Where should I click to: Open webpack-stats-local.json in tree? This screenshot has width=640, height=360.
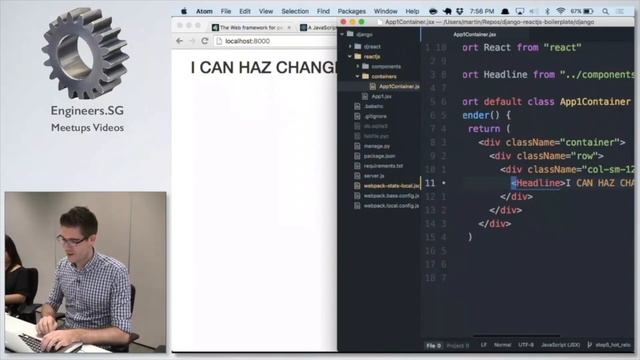[391, 186]
